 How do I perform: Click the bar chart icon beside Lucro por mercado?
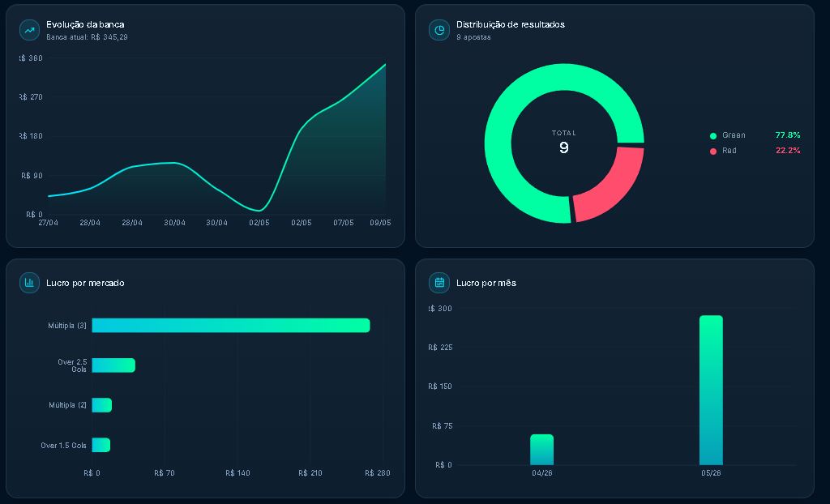tap(30, 283)
